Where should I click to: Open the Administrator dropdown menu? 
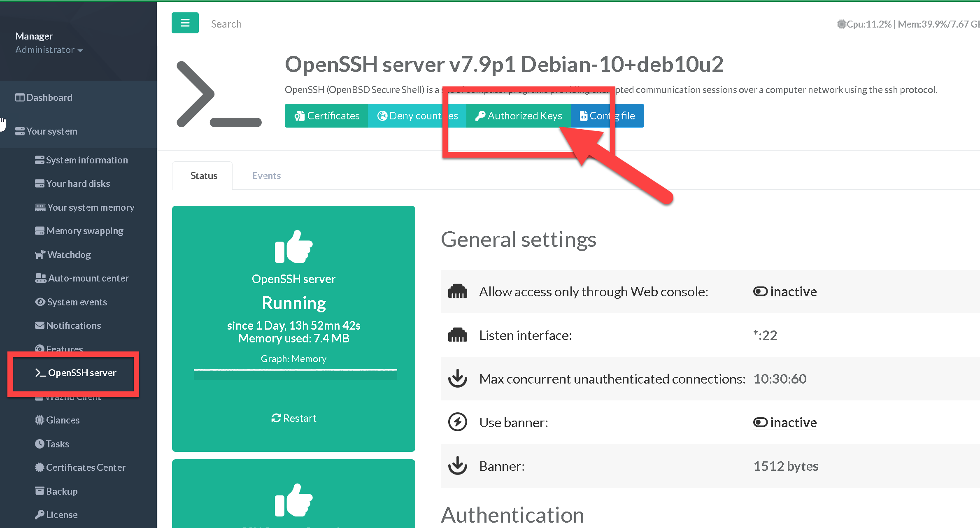[49, 50]
